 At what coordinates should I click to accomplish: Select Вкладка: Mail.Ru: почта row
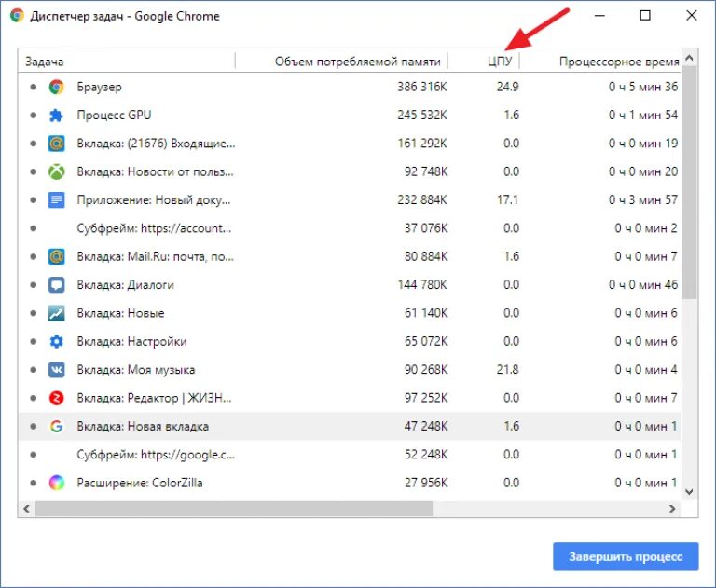click(350, 256)
